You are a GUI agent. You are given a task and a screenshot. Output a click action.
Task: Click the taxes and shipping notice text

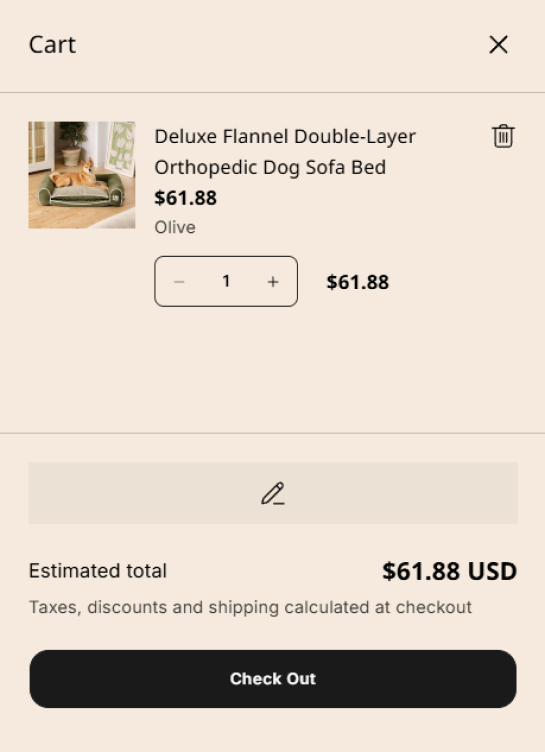[250, 607]
